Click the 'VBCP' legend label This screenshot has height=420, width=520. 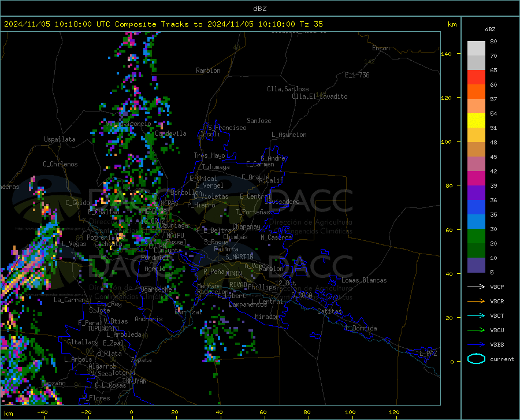(x=497, y=287)
